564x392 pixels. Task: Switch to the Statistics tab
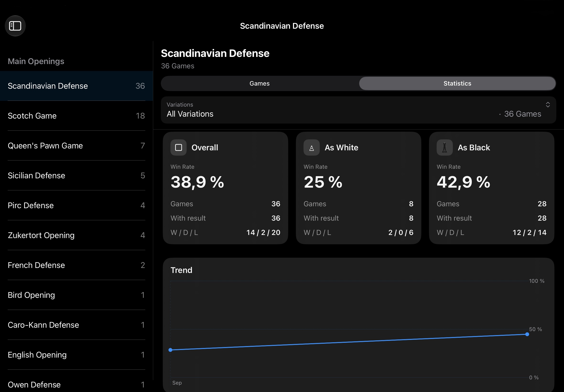pyautogui.click(x=457, y=83)
